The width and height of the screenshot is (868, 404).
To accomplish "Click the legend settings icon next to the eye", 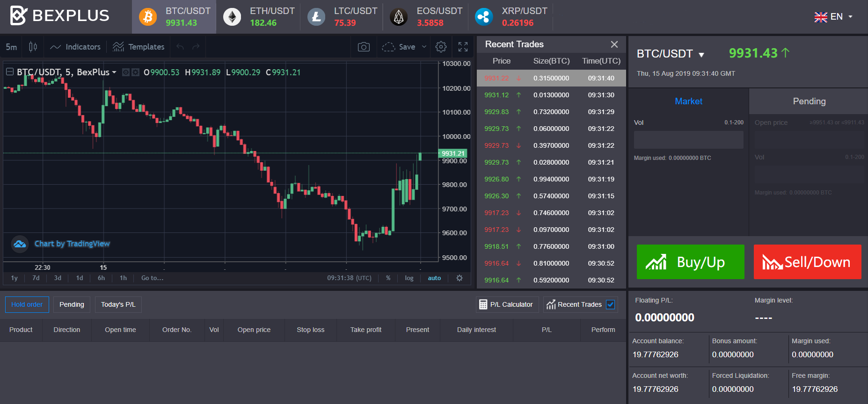I will coord(135,72).
